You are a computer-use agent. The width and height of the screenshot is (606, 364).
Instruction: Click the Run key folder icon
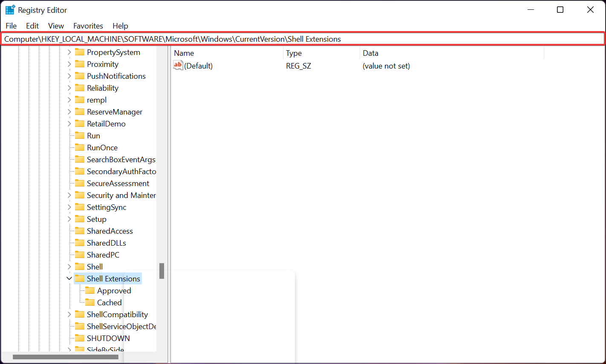point(80,135)
